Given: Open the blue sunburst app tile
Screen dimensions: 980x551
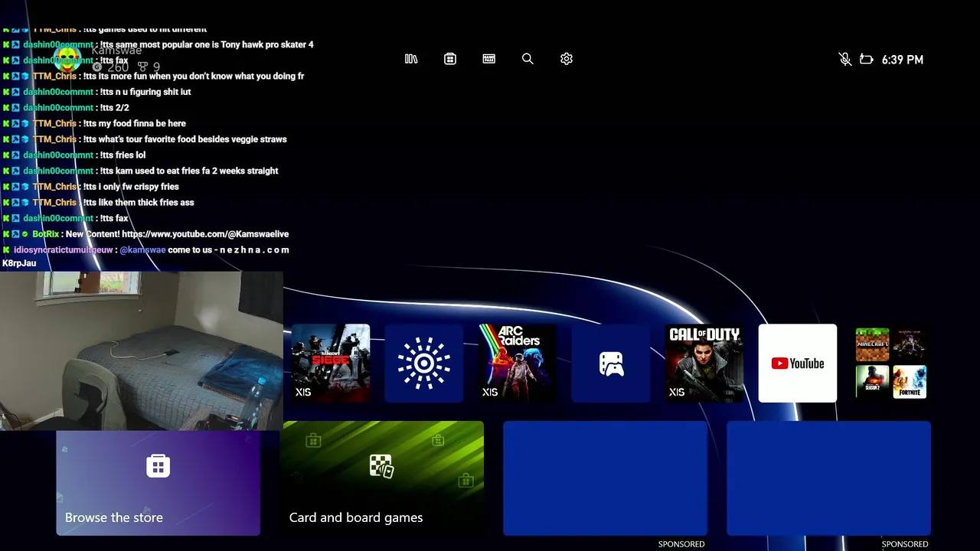Looking at the screenshot, I should pos(424,363).
